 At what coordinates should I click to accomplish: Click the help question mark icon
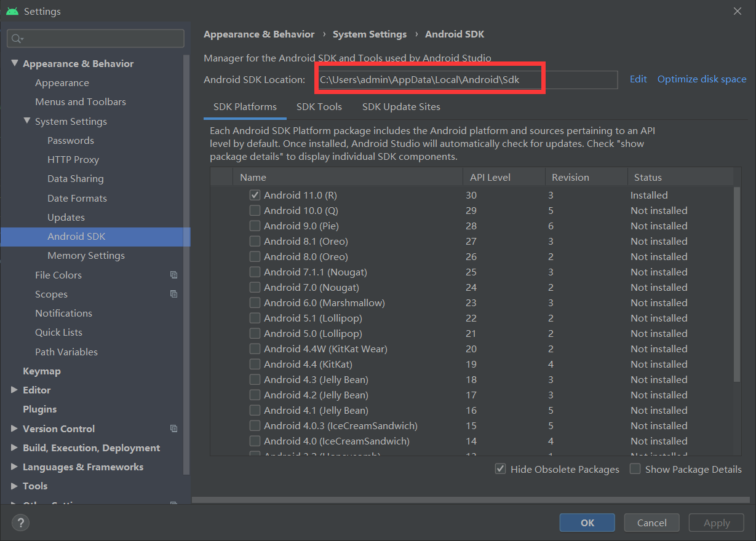[x=21, y=523]
